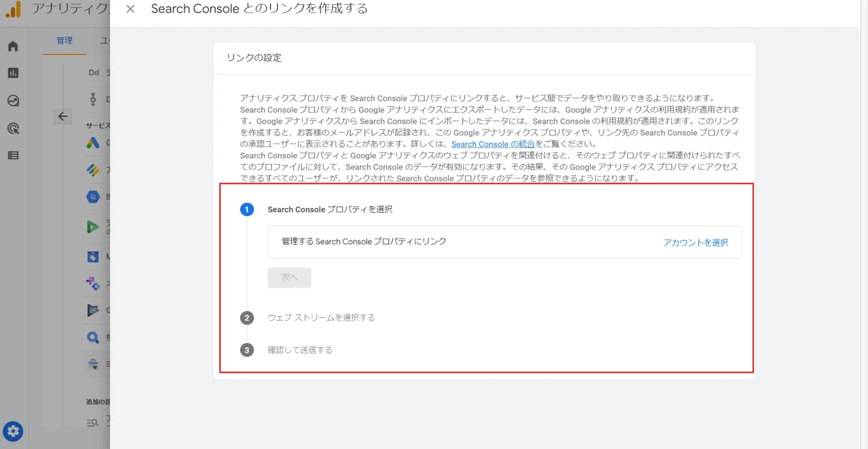Open the attribution settings icon under Dd

click(93, 99)
